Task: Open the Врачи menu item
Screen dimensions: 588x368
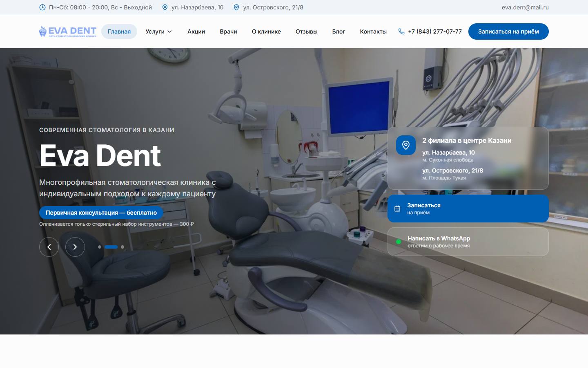Action: (229, 31)
